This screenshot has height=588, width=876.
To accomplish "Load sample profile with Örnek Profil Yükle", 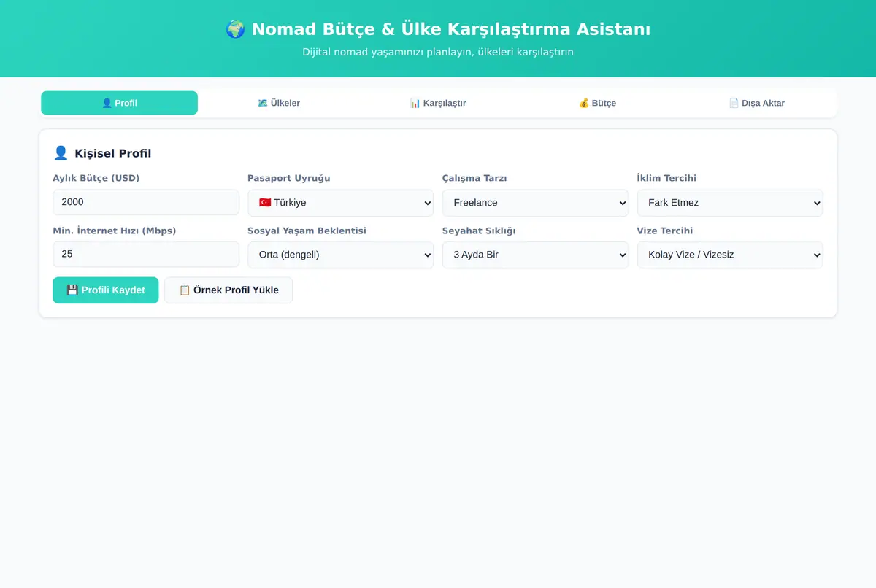I will 228,290.
